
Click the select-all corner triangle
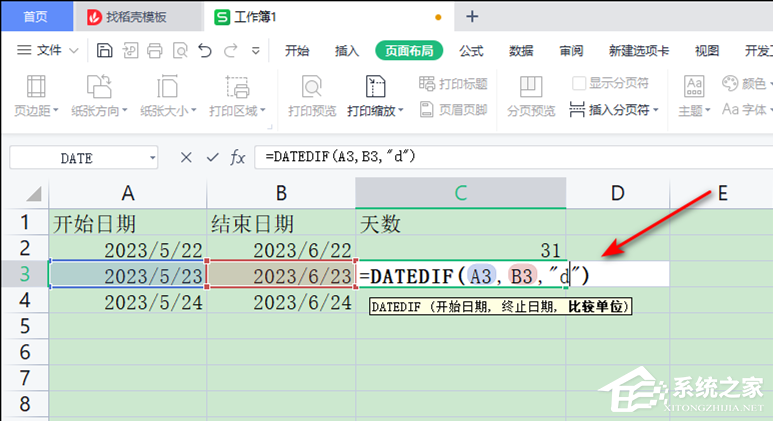coord(33,194)
